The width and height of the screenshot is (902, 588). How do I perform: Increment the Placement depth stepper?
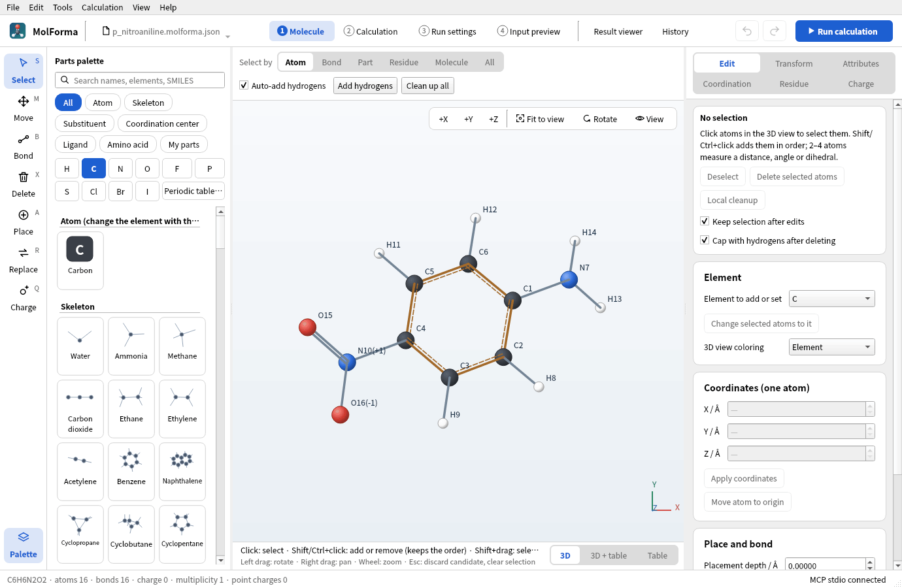(x=870, y=562)
